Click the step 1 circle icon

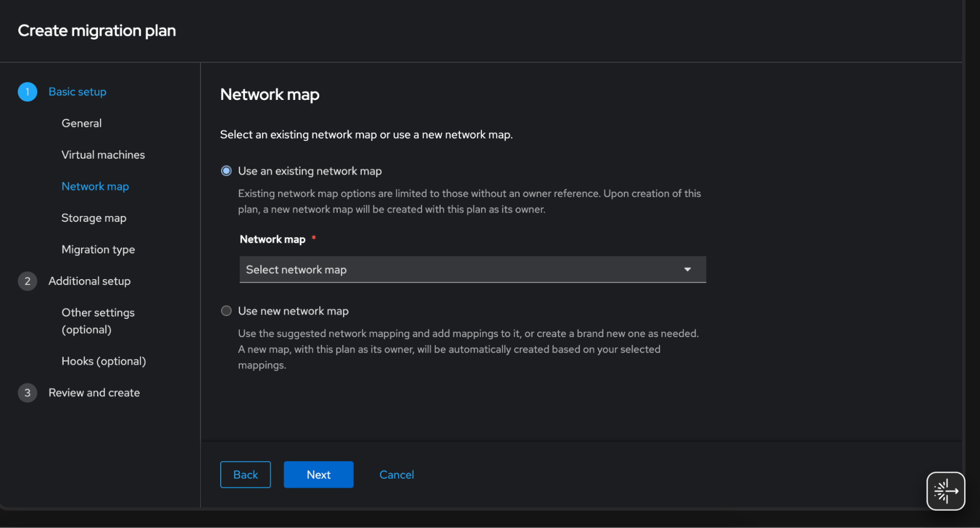27,92
